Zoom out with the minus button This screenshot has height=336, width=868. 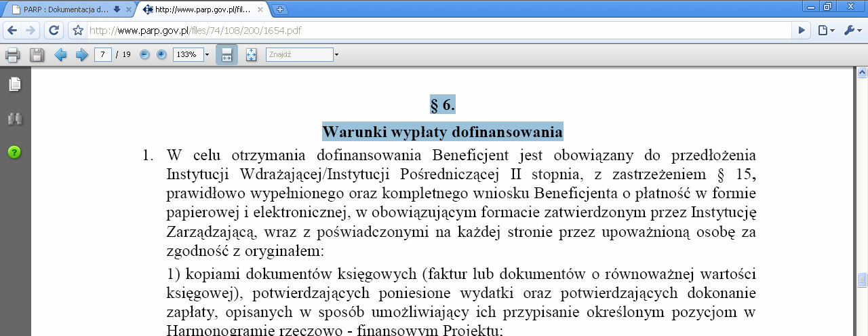(144, 54)
